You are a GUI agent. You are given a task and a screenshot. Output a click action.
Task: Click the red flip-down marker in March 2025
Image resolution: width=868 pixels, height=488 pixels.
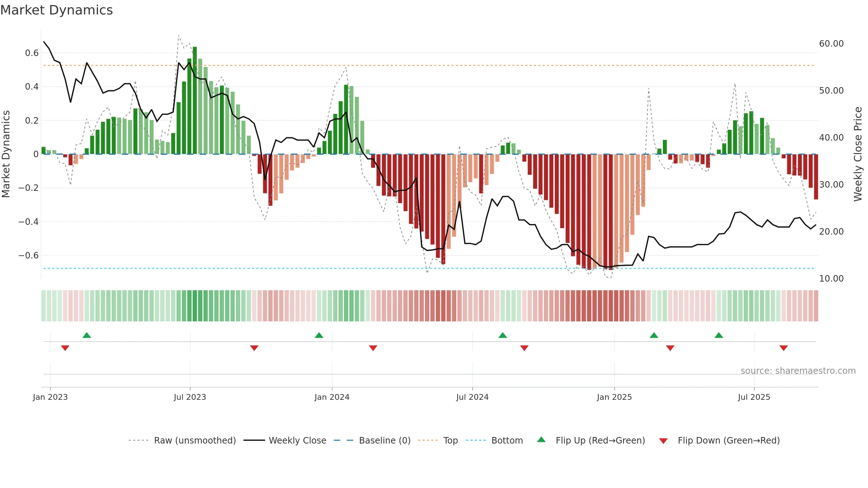670,348
